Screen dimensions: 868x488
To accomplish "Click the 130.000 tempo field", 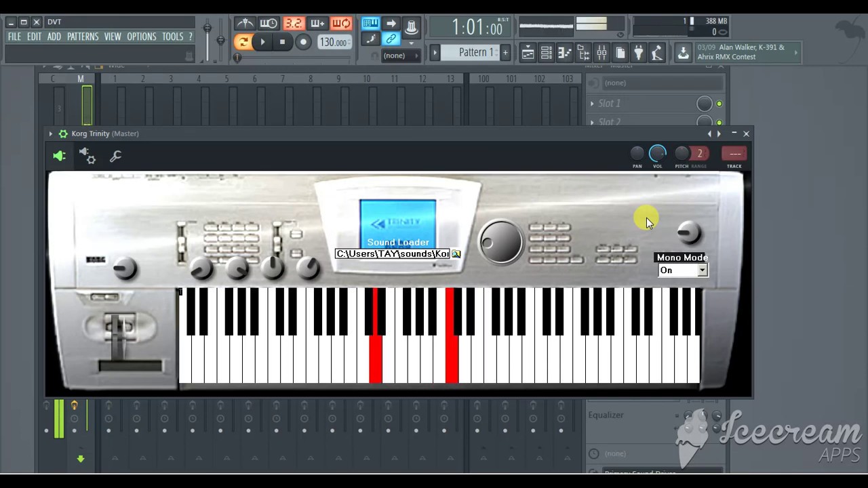I will [334, 42].
